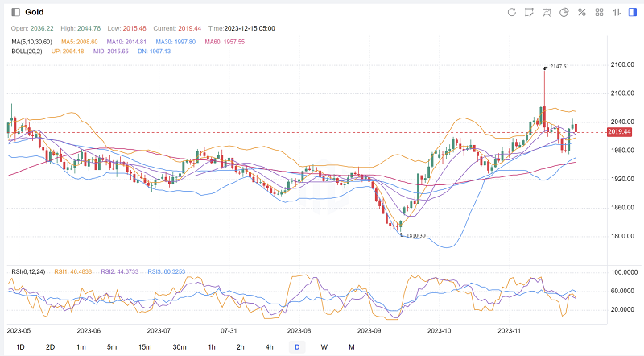
Task: Switch to weekly W timeframe
Action: [324, 346]
